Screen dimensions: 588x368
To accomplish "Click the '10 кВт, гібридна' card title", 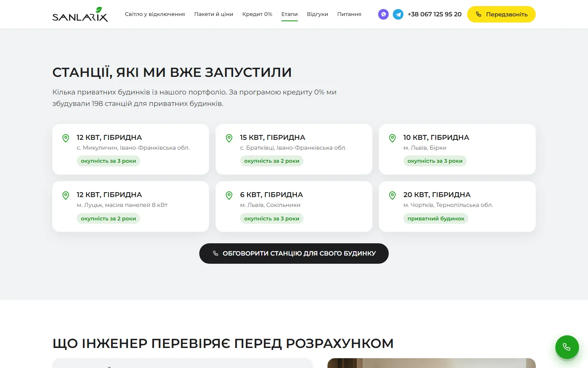I will click(x=436, y=137).
